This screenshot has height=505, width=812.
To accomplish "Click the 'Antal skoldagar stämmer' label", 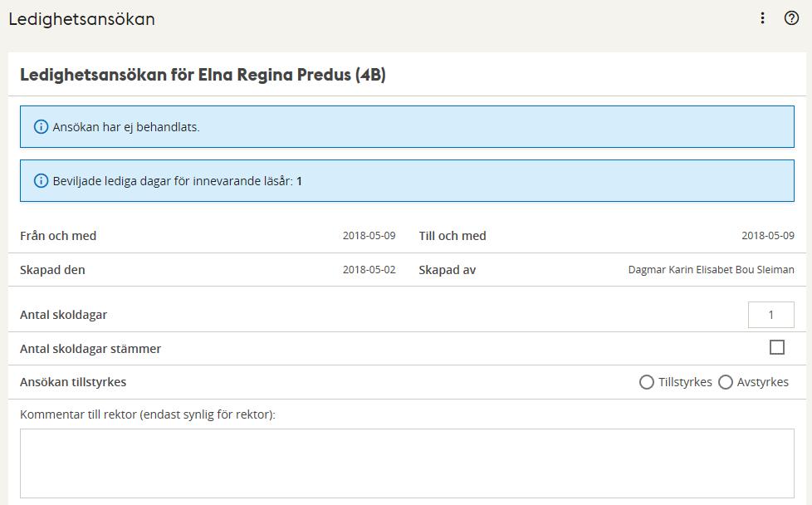I will (90, 349).
